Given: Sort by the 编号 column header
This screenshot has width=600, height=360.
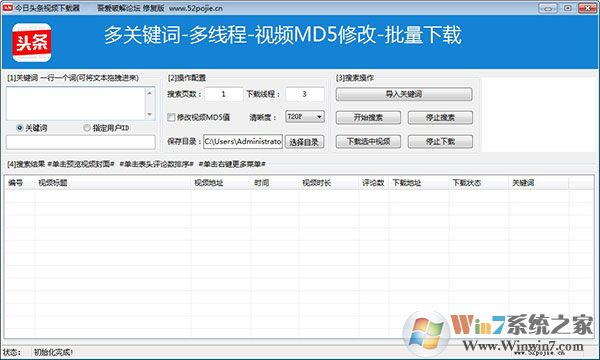Looking at the screenshot, I should point(20,183).
